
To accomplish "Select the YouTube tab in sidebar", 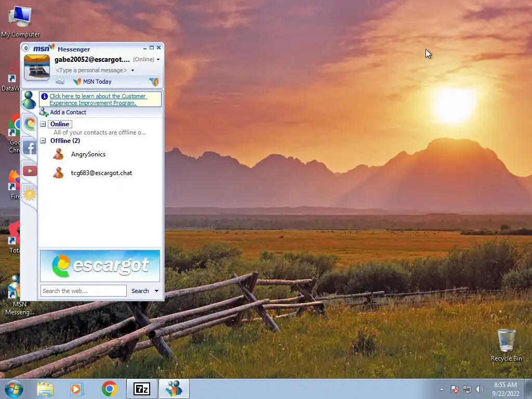I will (30, 170).
